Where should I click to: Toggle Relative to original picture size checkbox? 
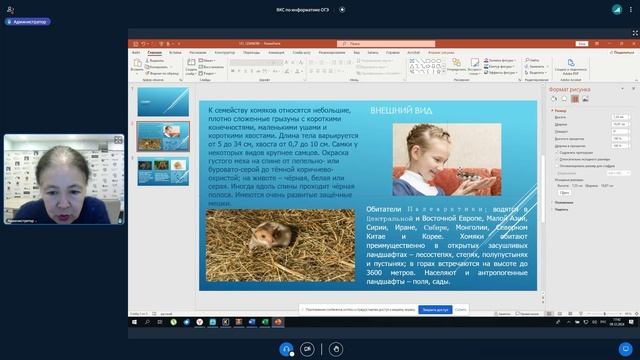(x=556, y=159)
